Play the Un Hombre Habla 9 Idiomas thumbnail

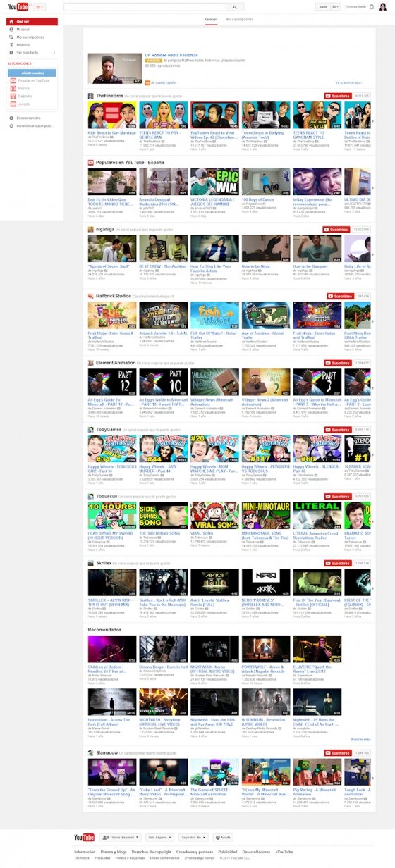point(114,68)
